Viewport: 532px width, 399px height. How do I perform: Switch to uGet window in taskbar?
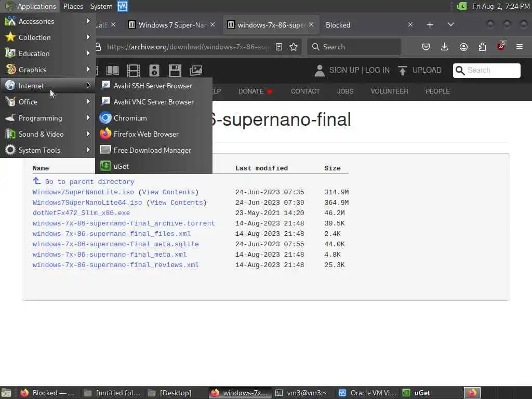coord(431,393)
